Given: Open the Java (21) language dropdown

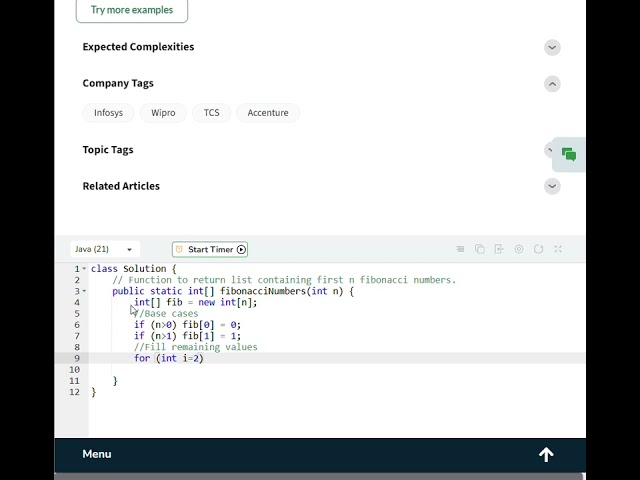Looking at the screenshot, I should point(105,249).
